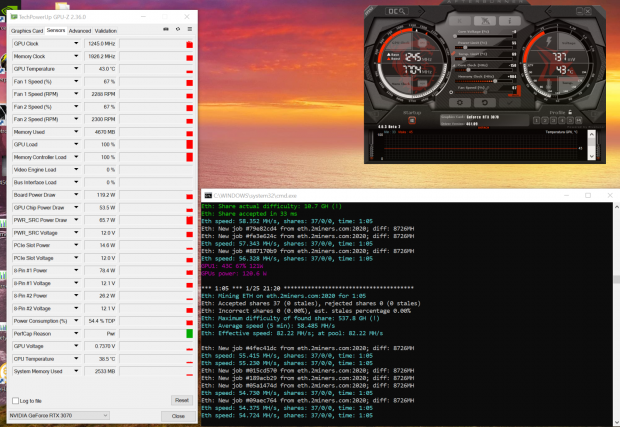Expand the GPU Clock sensor dropdown
Screen dimensions: 620x427
pyautogui.click(x=78, y=44)
